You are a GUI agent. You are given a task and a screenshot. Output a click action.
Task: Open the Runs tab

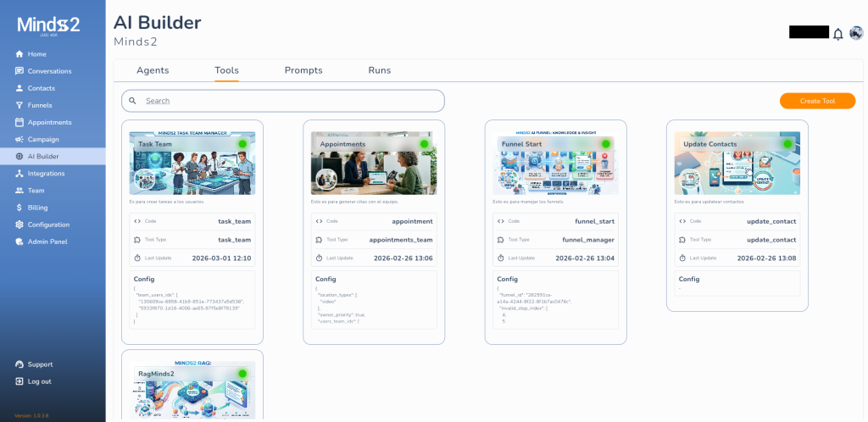pos(379,70)
